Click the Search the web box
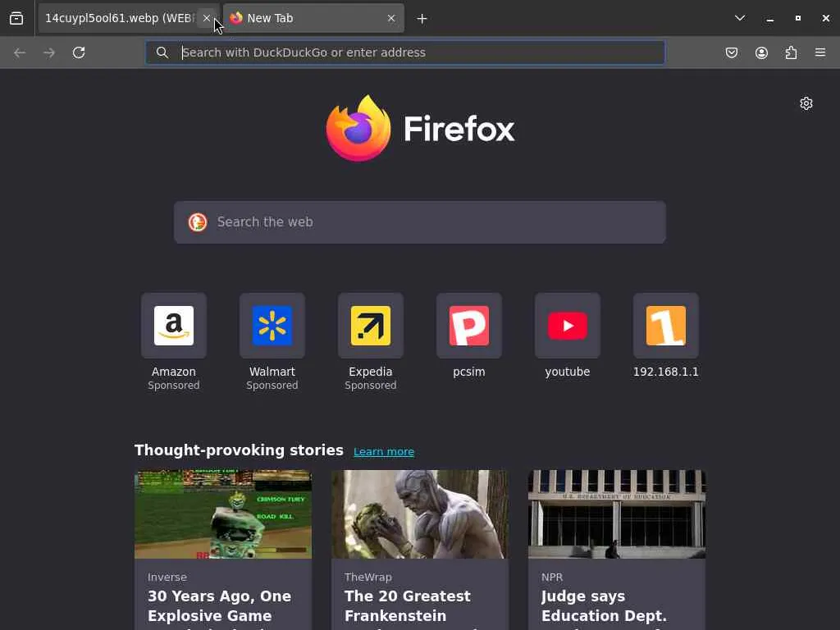This screenshot has width=840, height=630. 420,222
